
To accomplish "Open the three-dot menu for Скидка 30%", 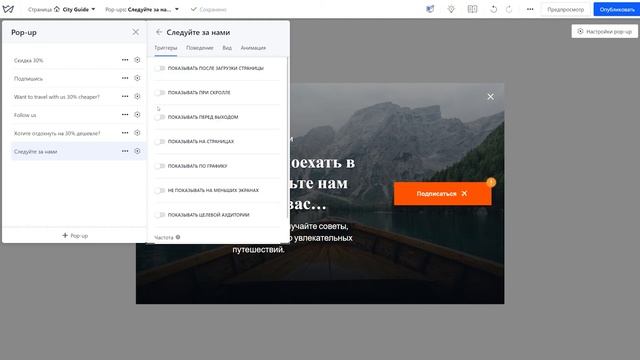I will (x=125, y=60).
